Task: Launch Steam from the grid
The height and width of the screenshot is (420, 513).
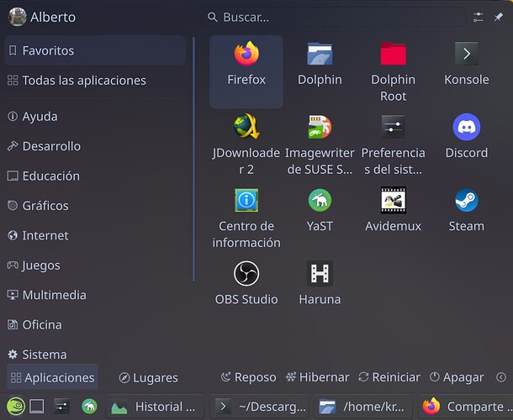Action: point(466,210)
